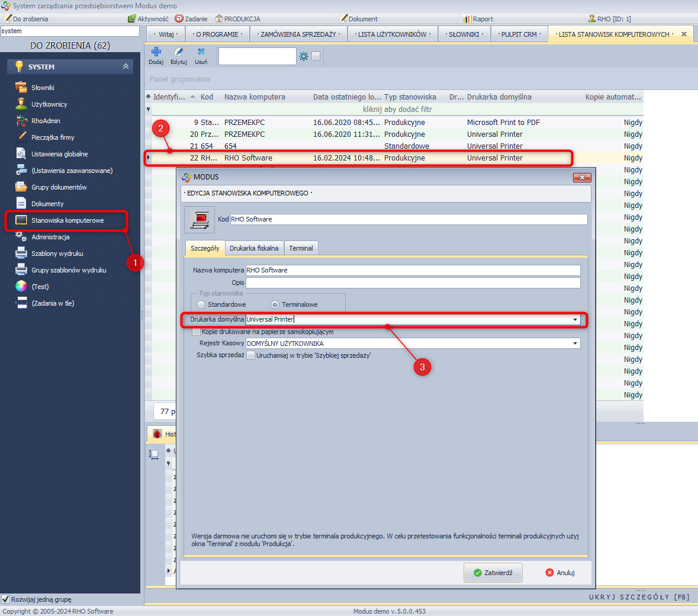698x616 pixels.
Task: Select the Terminalowe radio button
Action: click(x=275, y=304)
